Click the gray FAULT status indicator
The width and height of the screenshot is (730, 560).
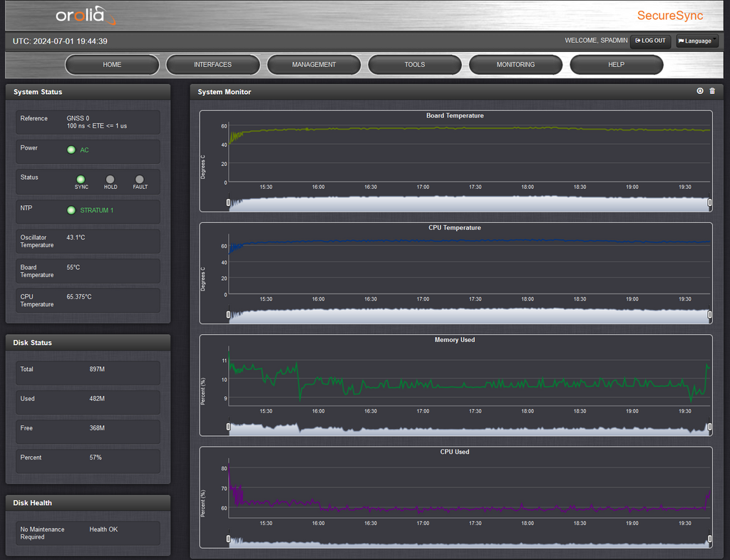coord(139,180)
